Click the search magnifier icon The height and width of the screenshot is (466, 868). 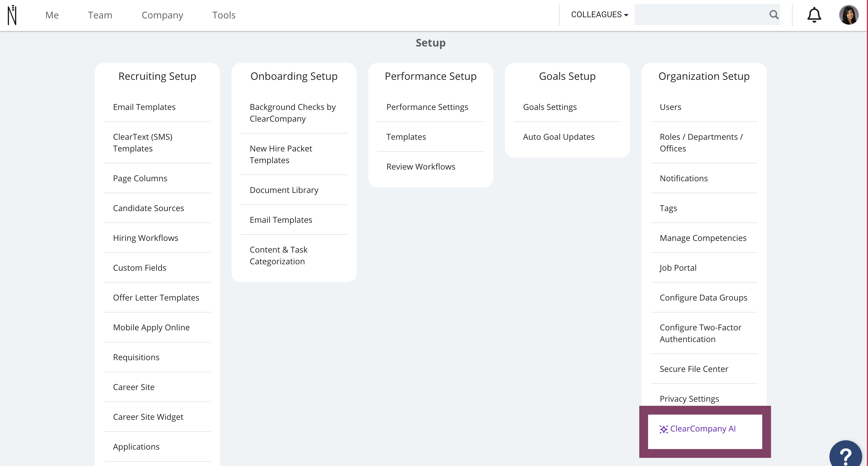coord(774,15)
